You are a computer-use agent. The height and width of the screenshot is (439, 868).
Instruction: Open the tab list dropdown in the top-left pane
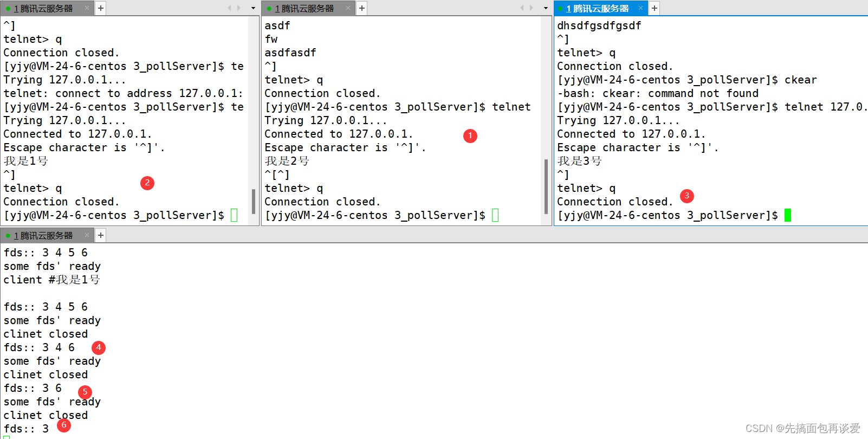tap(253, 8)
